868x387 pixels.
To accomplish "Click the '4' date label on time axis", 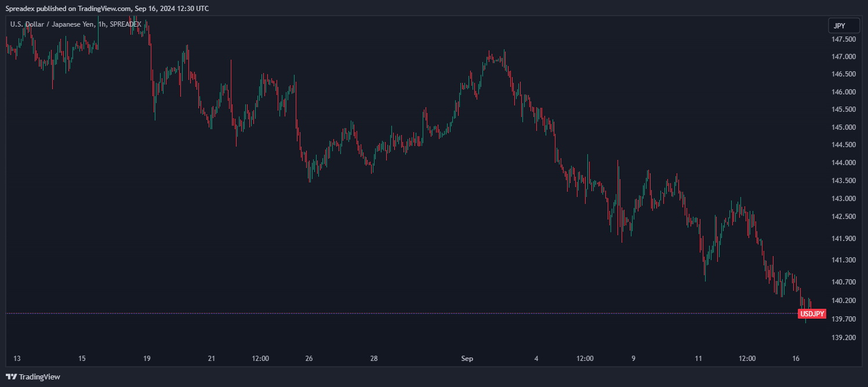I will (536, 359).
